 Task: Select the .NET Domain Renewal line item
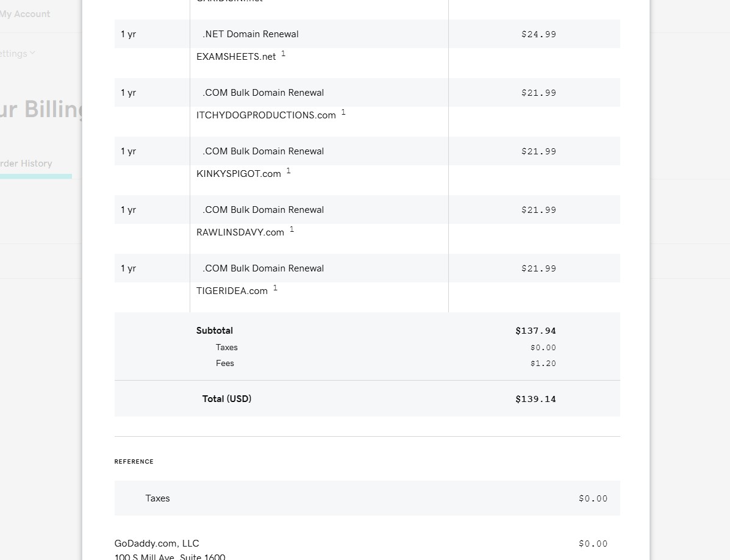[251, 34]
